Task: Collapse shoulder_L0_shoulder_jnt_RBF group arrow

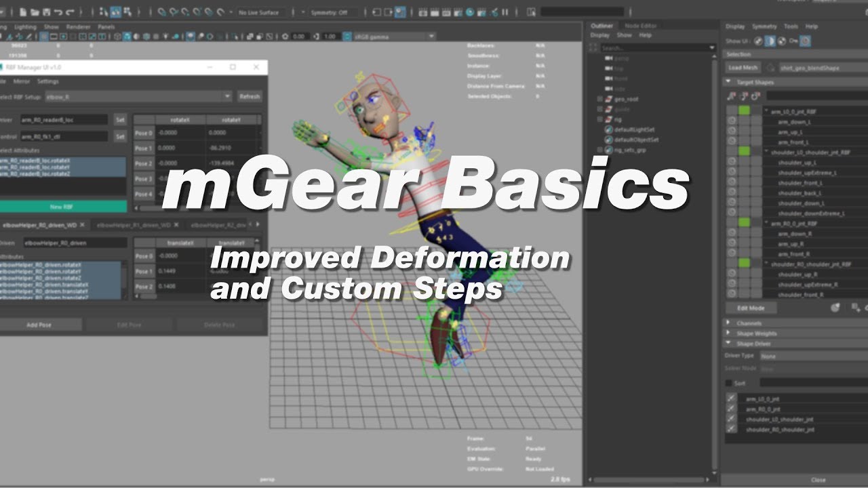Action: pyautogui.click(x=766, y=152)
